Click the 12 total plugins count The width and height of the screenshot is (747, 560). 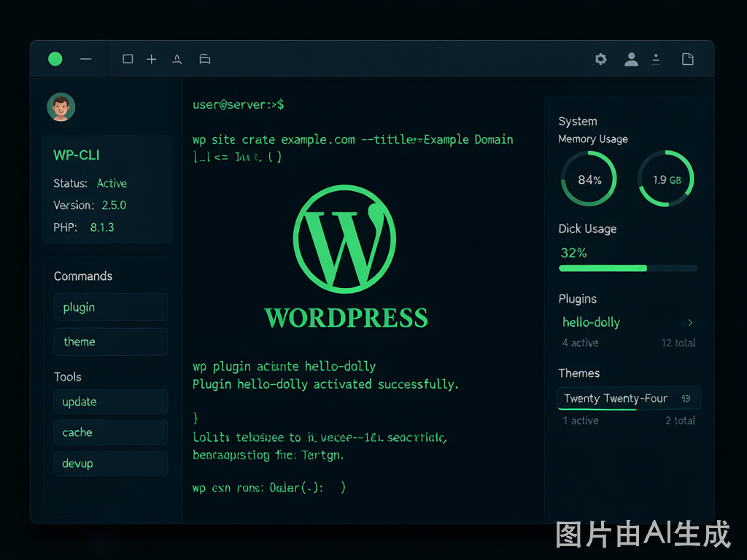678,343
